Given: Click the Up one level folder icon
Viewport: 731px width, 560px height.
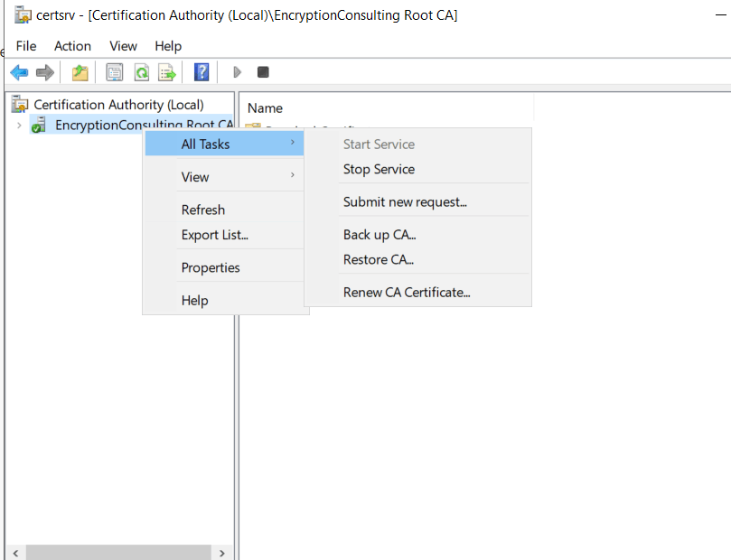Looking at the screenshot, I should (80, 72).
